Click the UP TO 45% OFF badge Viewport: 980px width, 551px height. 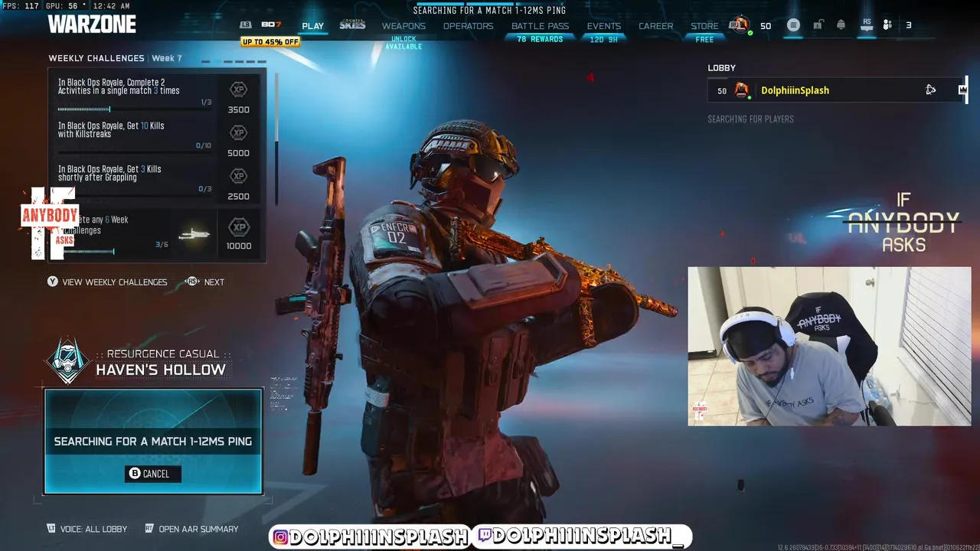click(x=270, y=42)
